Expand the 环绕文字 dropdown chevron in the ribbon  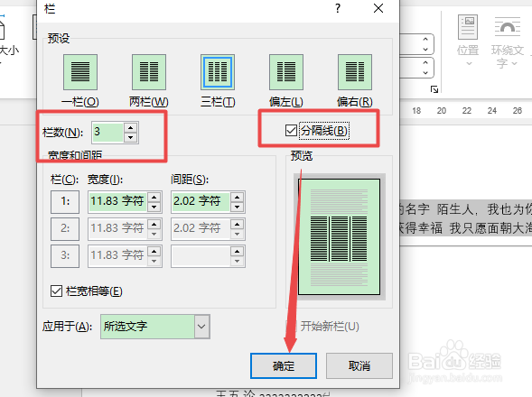[x=514, y=63]
